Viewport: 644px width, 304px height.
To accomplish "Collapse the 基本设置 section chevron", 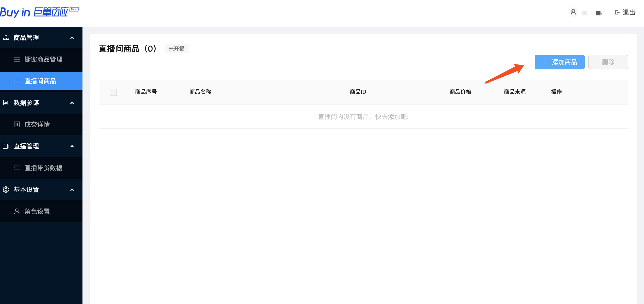I will tap(72, 190).
